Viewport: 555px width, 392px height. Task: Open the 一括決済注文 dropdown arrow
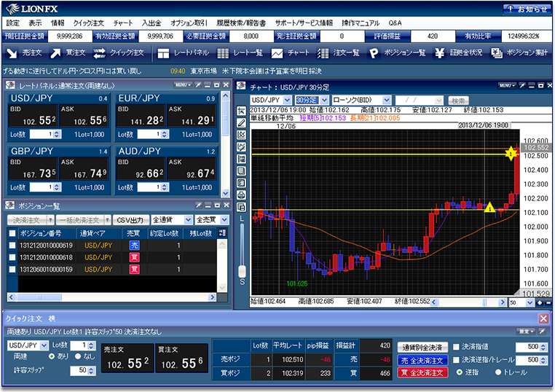click(108, 220)
